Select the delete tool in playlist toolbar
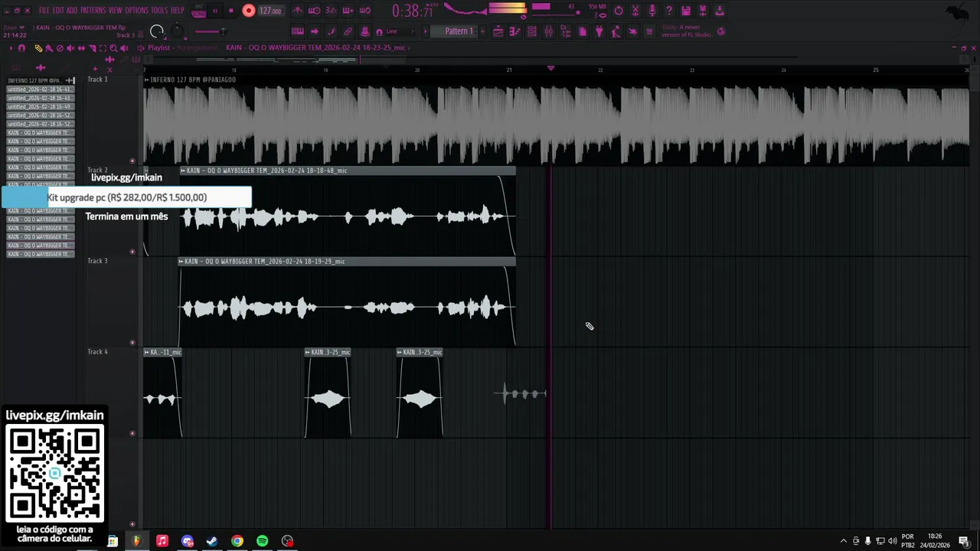980x551 pixels. (60, 47)
